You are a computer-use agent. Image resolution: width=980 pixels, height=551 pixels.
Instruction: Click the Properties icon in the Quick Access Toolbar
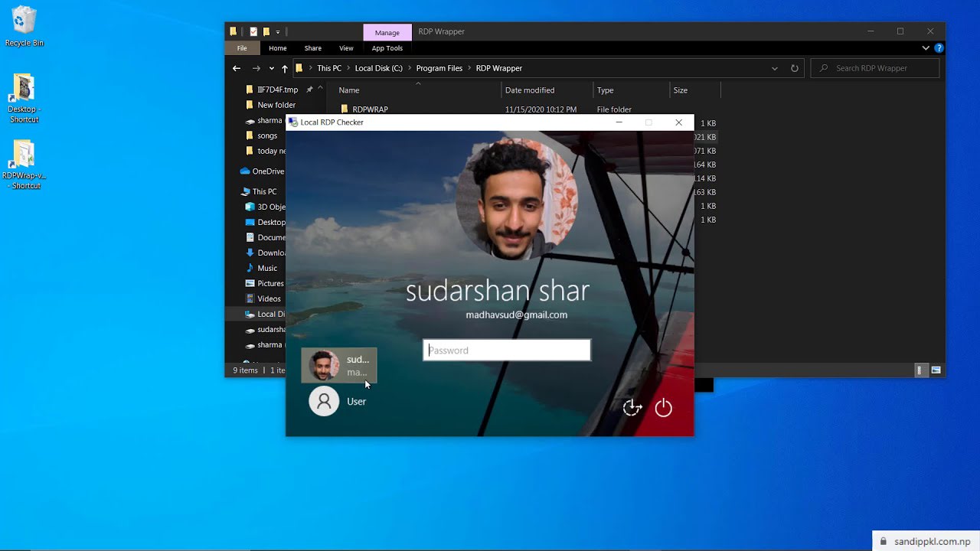253,31
